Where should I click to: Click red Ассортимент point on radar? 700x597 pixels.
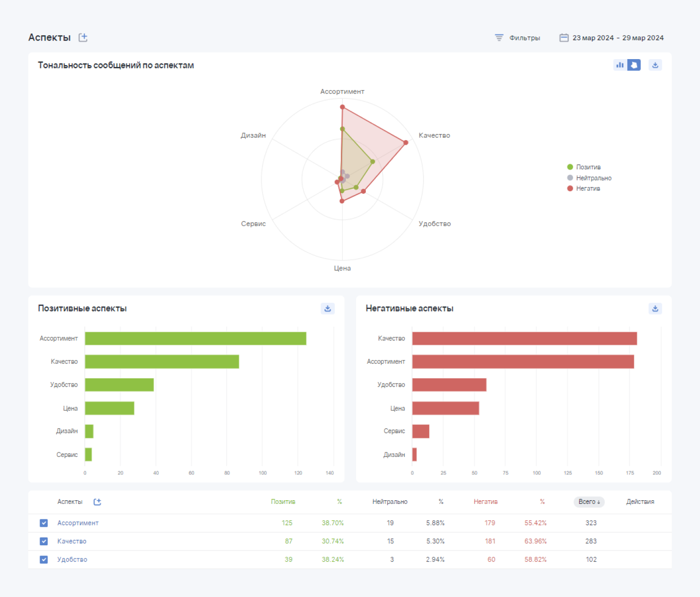[x=343, y=107]
